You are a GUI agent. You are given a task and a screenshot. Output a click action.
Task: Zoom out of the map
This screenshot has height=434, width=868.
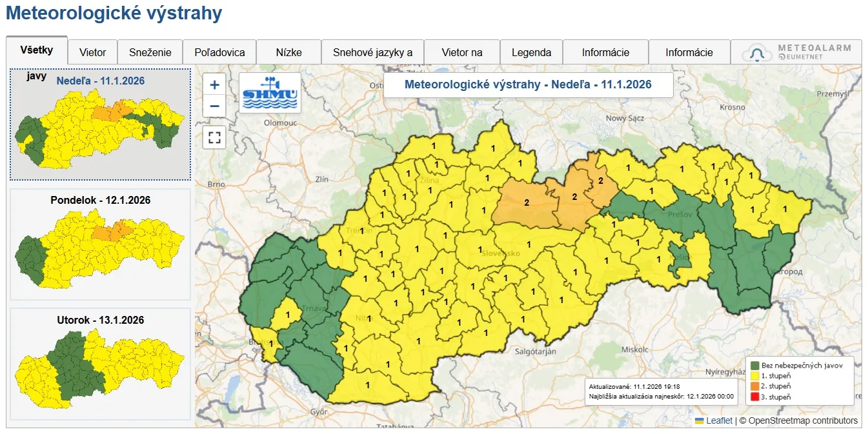214,105
